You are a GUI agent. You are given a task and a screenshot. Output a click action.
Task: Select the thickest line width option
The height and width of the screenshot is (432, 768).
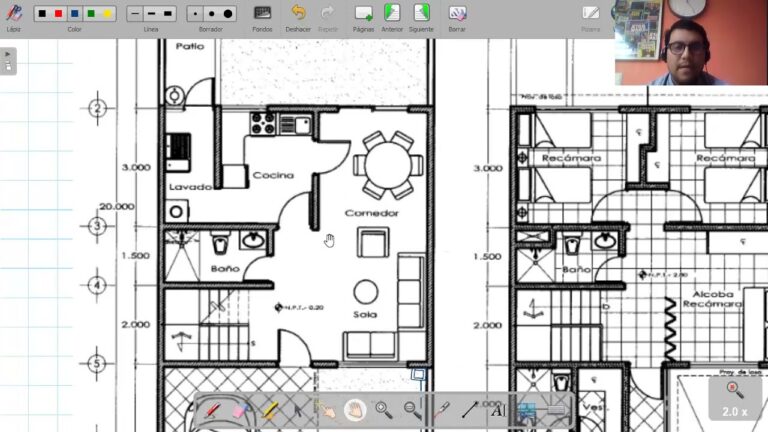coord(167,14)
